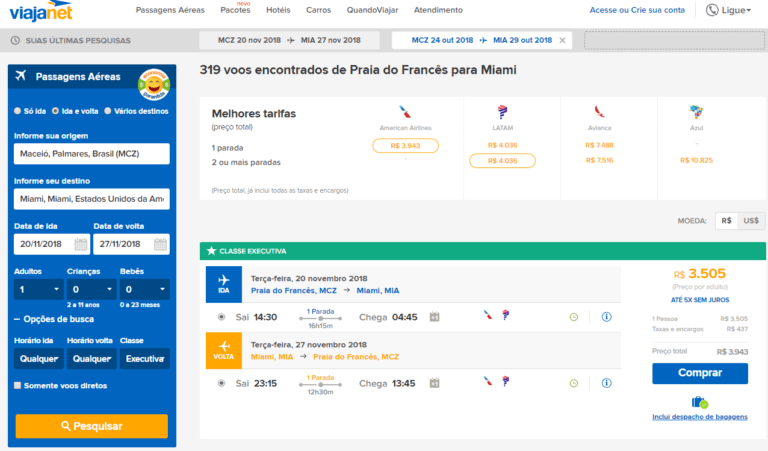768x451 pixels.
Task: Enable 'Somente voos diretos' checkbox
Action: coord(18,385)
